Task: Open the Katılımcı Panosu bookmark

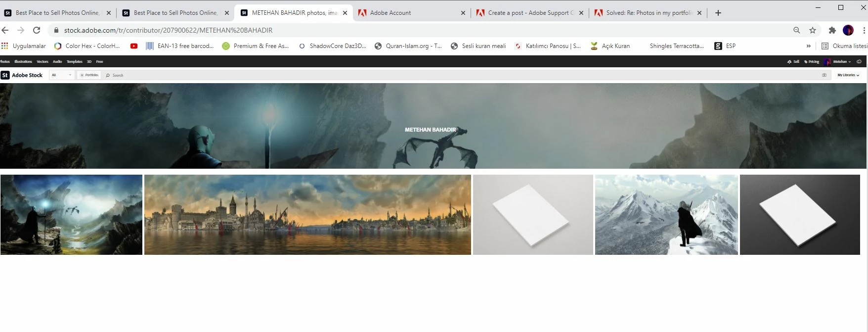Action: tap(548, 46)
